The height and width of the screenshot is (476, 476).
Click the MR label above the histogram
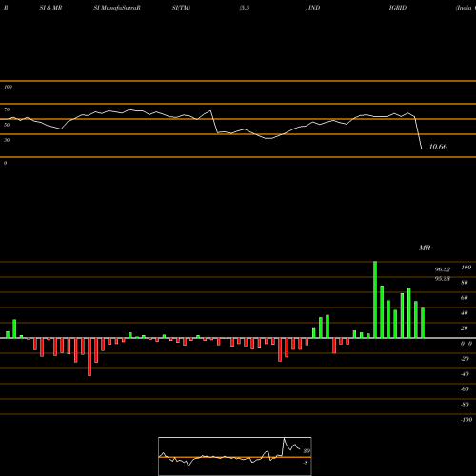(425, 248)
